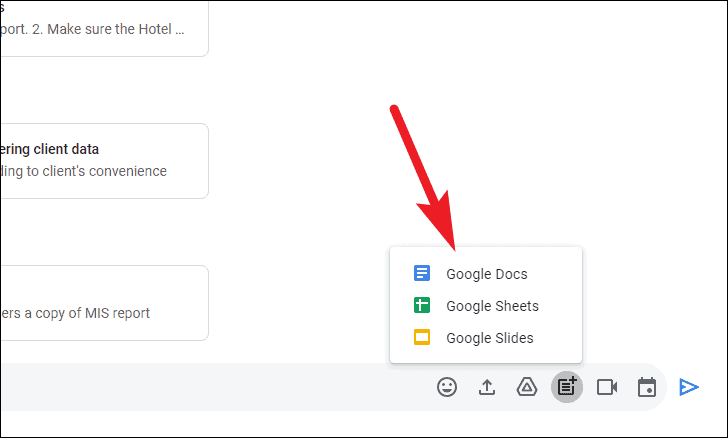Choose Google Docs from the menu
The image size is (728, 438).
coord(486,274)
